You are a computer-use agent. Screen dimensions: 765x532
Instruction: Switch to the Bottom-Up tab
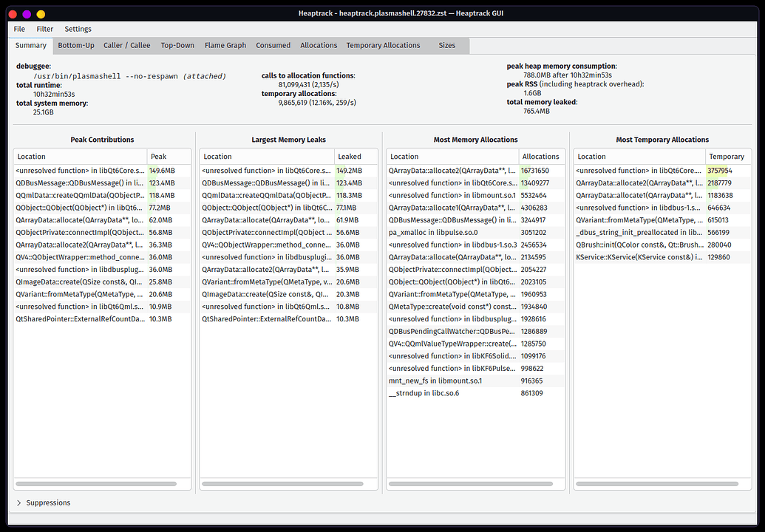(76, 45)
